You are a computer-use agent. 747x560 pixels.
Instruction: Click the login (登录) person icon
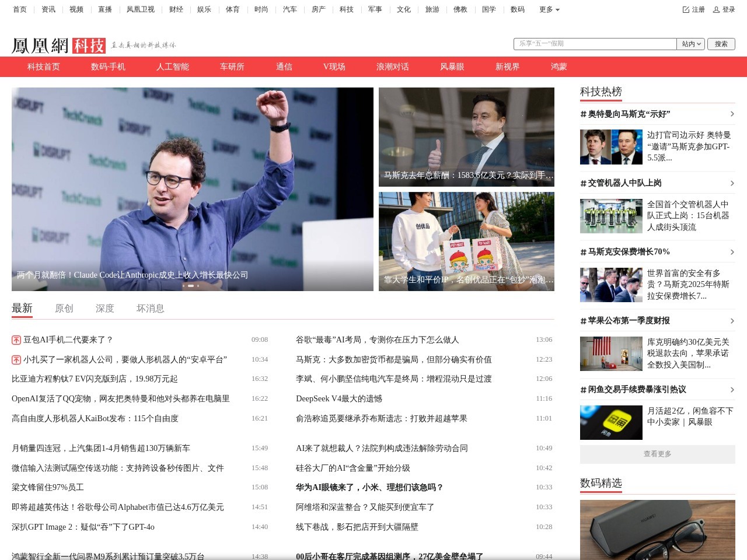tap(716, 10)
